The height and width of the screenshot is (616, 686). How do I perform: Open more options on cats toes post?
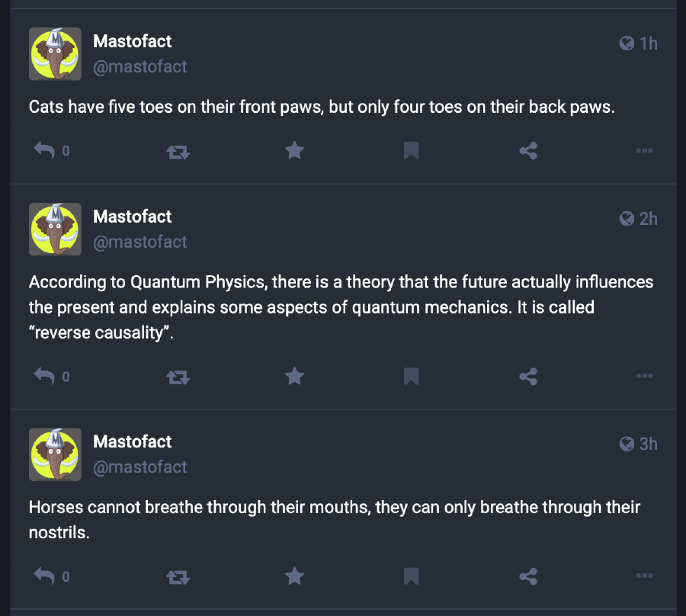point(644,150)
